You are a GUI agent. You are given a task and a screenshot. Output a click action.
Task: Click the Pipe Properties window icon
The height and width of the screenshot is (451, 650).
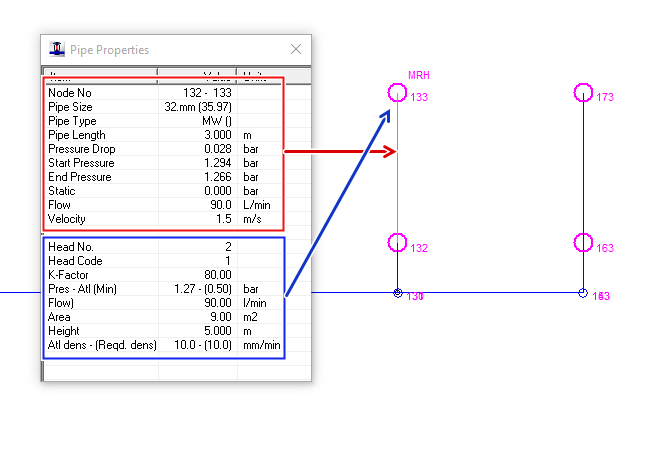[x=58, y=49]
